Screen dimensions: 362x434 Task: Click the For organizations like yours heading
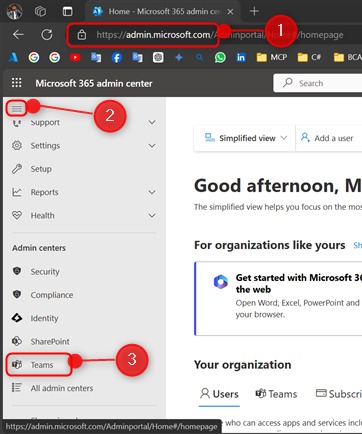(269, 245)
